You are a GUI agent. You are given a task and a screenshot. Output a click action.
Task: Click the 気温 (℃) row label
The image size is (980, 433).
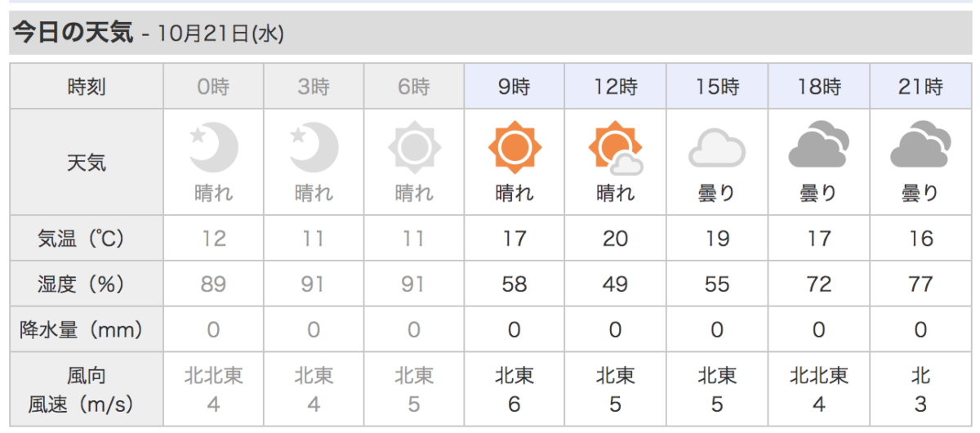click(x=87, y=239)
